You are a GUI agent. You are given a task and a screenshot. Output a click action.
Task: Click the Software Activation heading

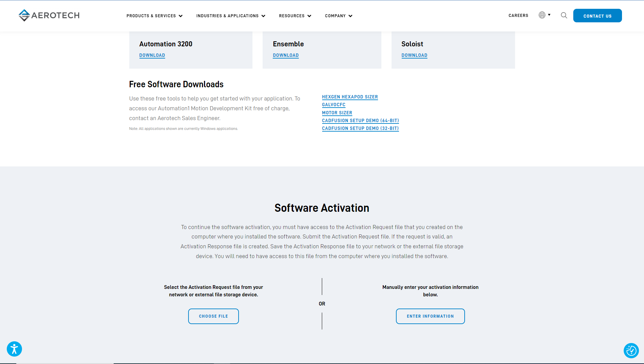pyautogui.click(x=321, y=208)
